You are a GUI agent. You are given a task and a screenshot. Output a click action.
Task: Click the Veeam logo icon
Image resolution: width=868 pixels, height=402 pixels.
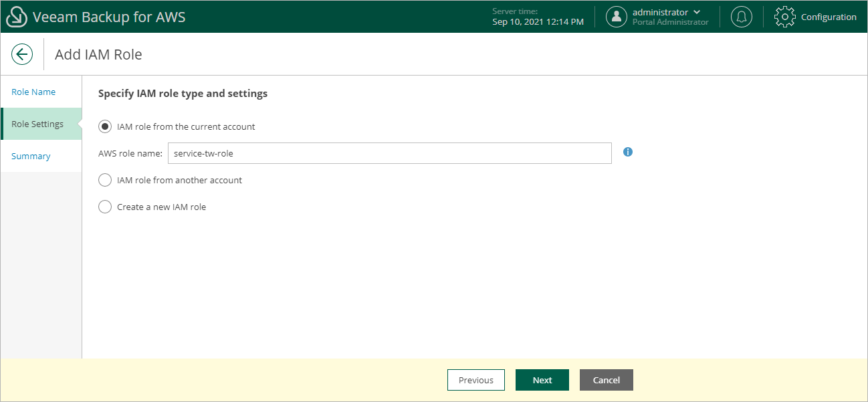point(17,17)
